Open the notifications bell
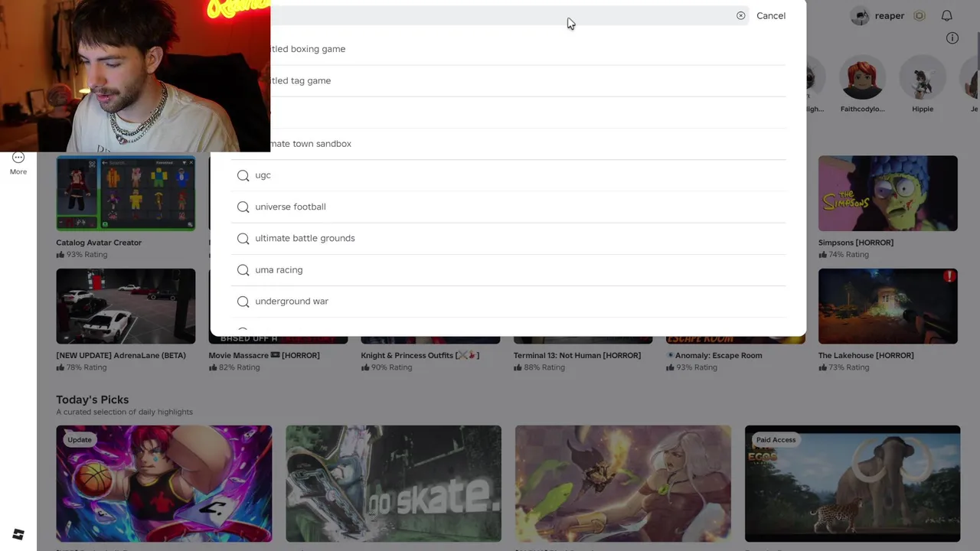980x551 pixels. pos(946,15)
